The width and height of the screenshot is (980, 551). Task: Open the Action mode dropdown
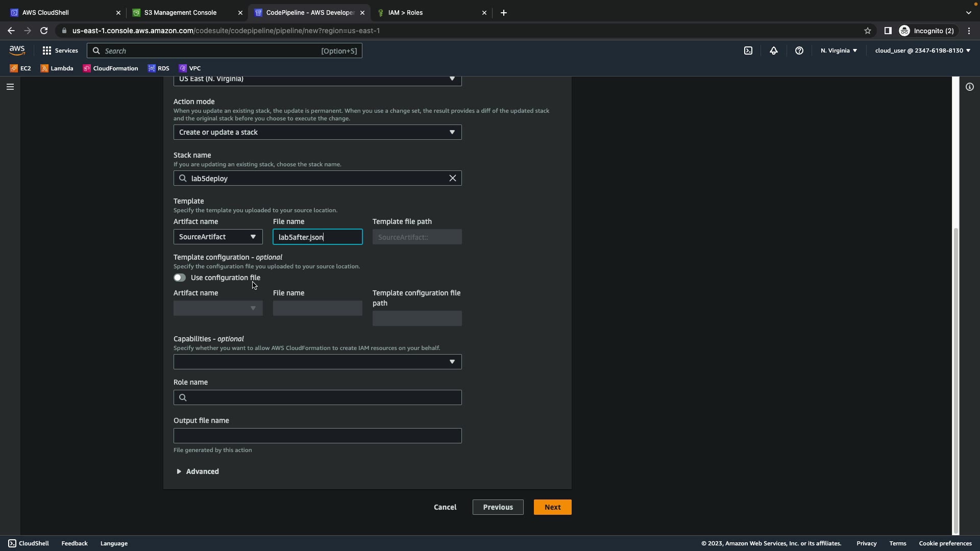point(317,132)
